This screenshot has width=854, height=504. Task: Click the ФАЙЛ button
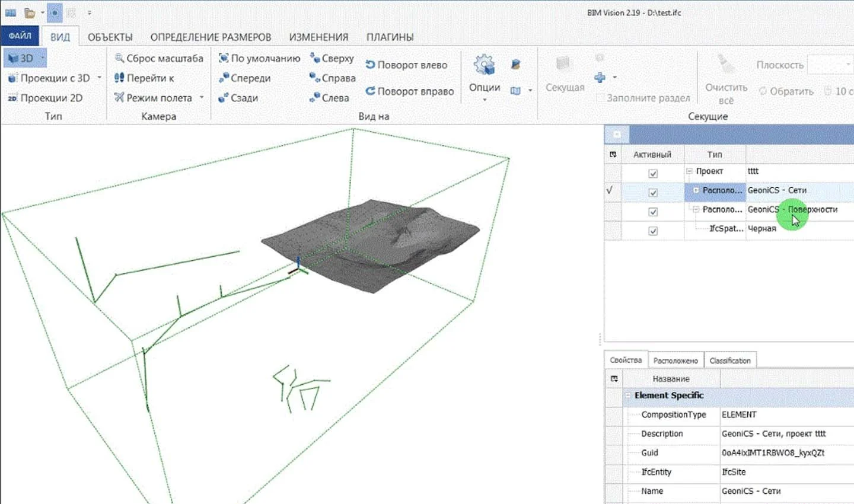[x=20, y=36]
